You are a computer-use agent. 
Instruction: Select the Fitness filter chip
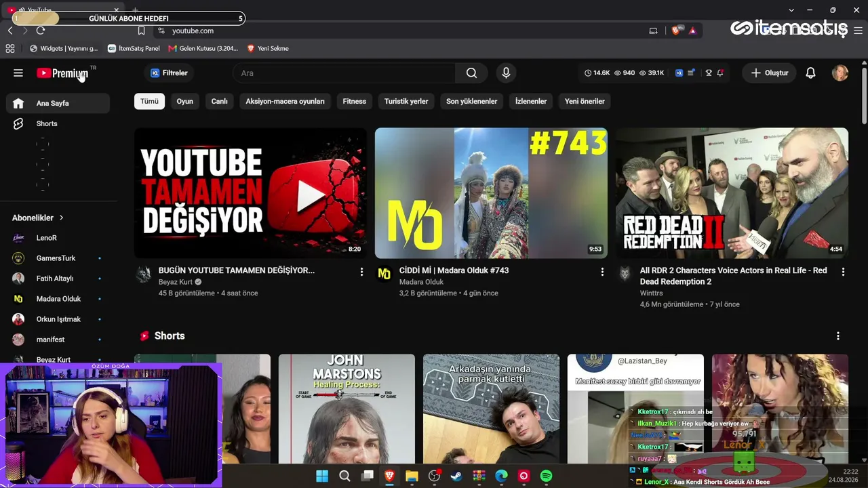pos(355,101)
